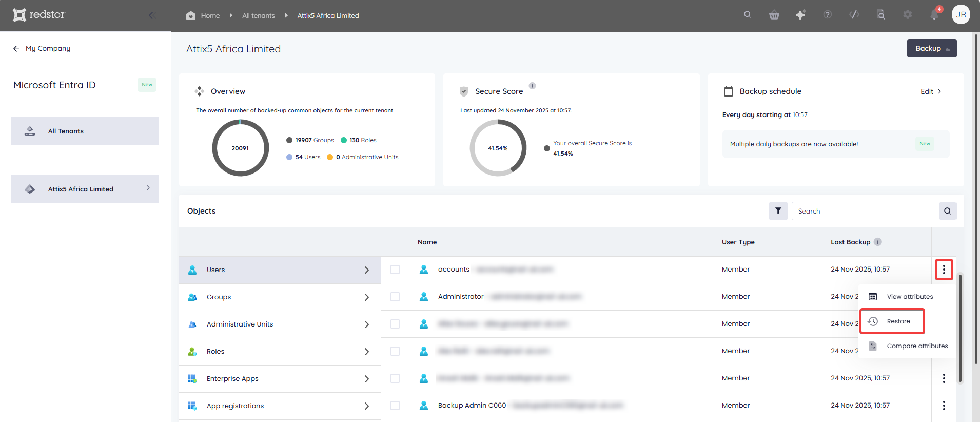Image resolution: width=980 pixels, height=422 pixels.
Task: Open the three-dot menu for Backup Admin C060
Action: (944, 406)
